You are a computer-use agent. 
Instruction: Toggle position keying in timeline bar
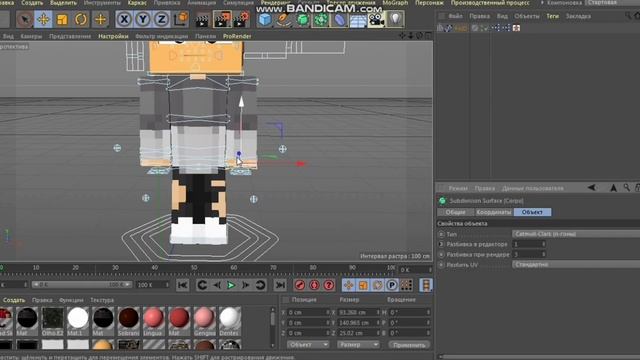349,285
